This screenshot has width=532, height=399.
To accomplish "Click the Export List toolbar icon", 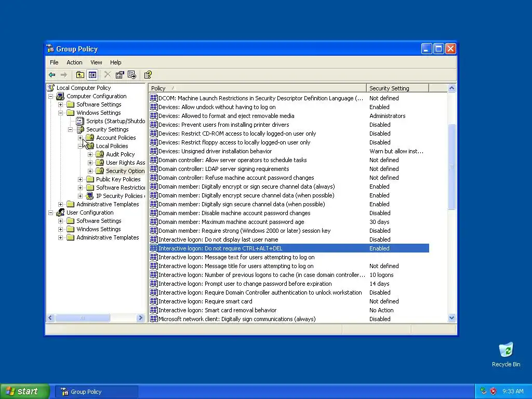I will pos(132,75).
